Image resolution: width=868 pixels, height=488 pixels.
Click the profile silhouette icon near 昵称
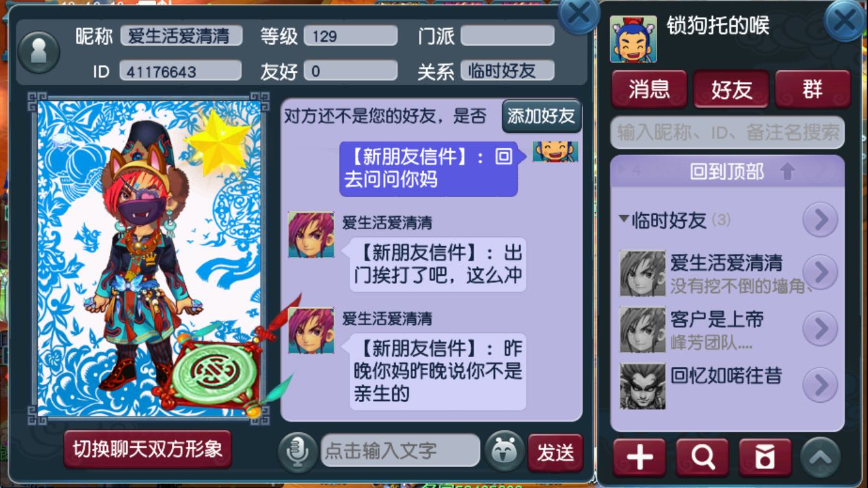(x=39, y=52)
